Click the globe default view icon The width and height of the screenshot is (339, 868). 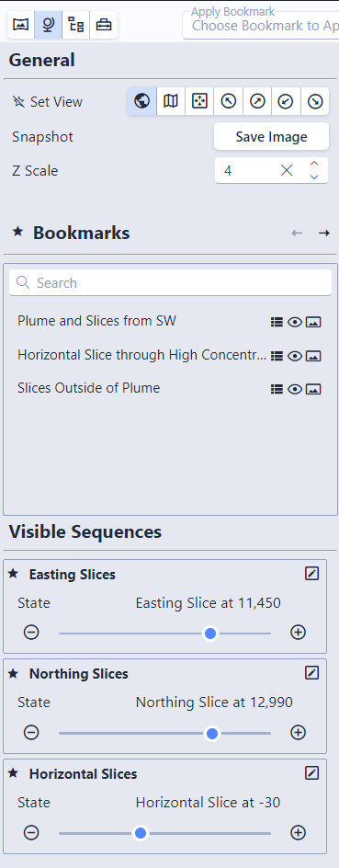[142, 101]
